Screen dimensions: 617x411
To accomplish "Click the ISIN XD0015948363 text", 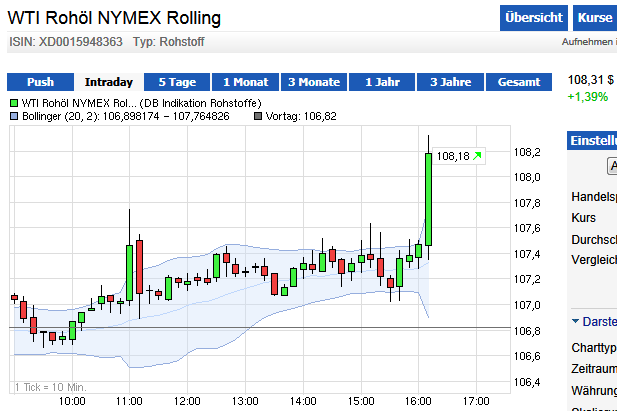I will tap(66, 42).
